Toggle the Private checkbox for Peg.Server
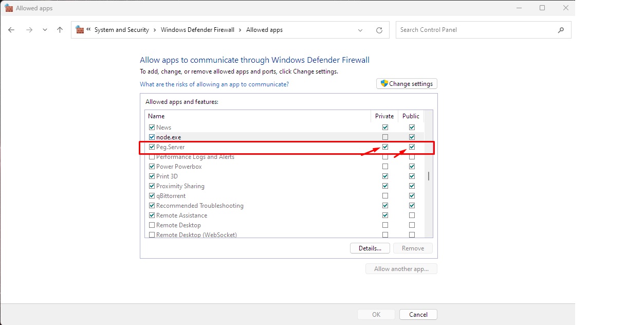Screen dimensions: 644x325 point(385,147)
